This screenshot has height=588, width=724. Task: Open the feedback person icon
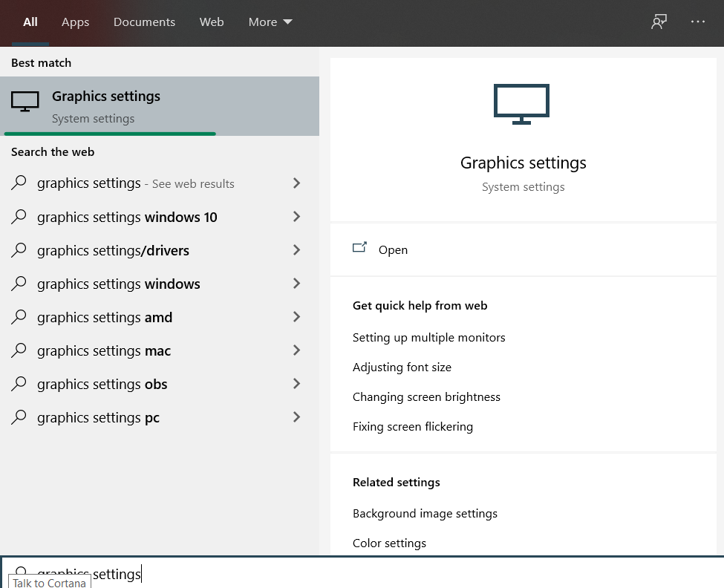coord(659,22)
